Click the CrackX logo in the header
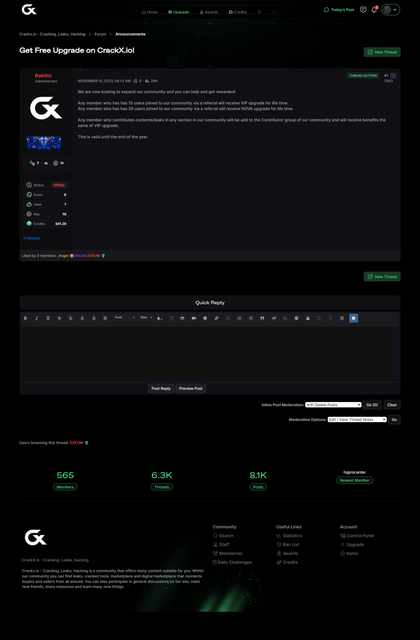 [x=29, y=9]
